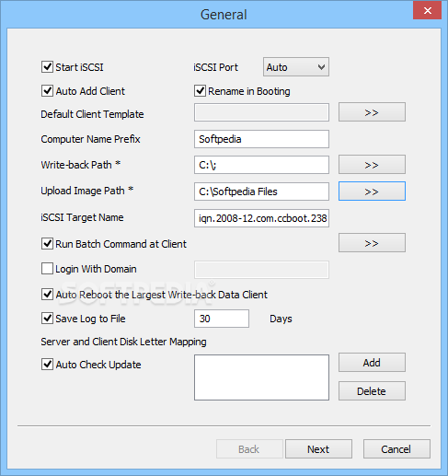
Task: Browse for Write-back Path folder
Action: pos(372,165)
